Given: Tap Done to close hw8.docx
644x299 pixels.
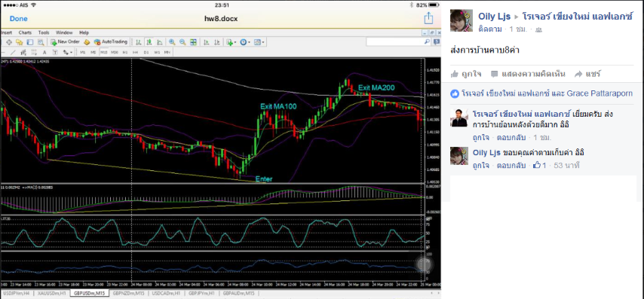Looking at the screenshot, I should coord(19,19).
